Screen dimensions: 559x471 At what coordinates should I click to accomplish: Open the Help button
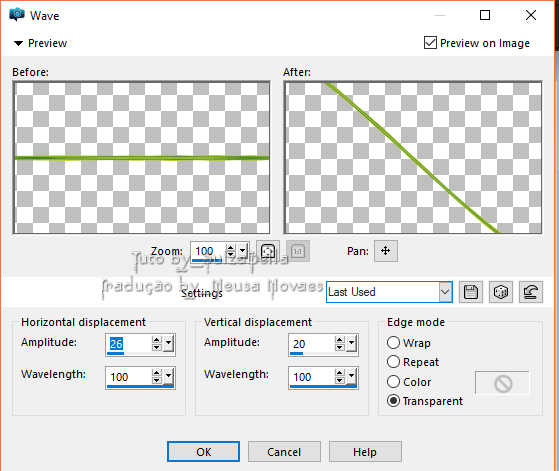[x=365, y=452]
